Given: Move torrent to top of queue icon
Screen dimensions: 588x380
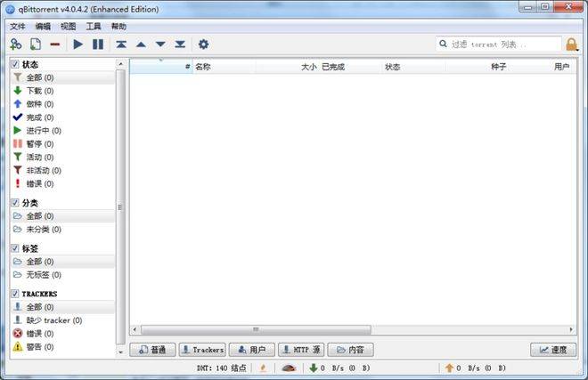Looking at the screenshot, I should [121, 44].
